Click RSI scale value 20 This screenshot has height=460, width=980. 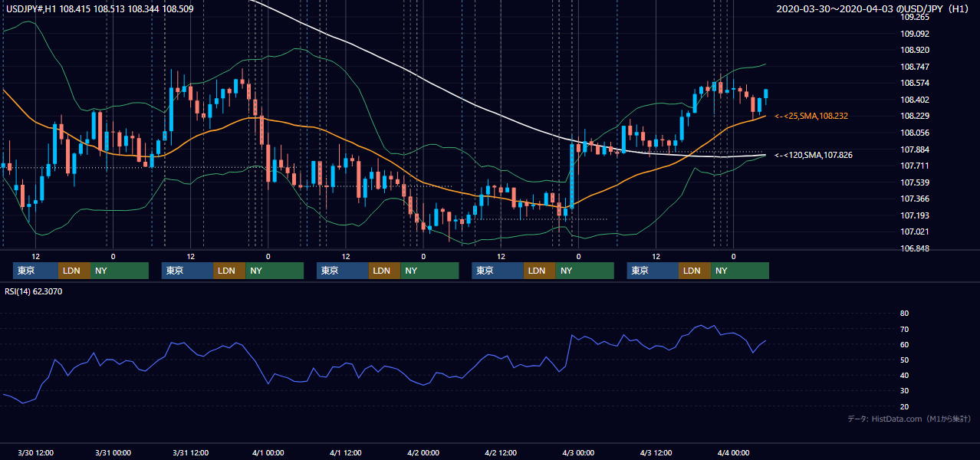point(904,406)
